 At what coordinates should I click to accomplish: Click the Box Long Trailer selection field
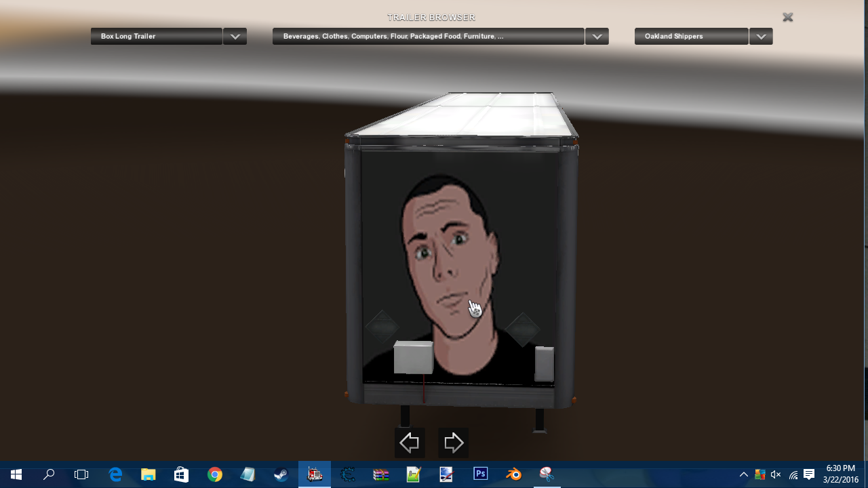tap(157, 37)
